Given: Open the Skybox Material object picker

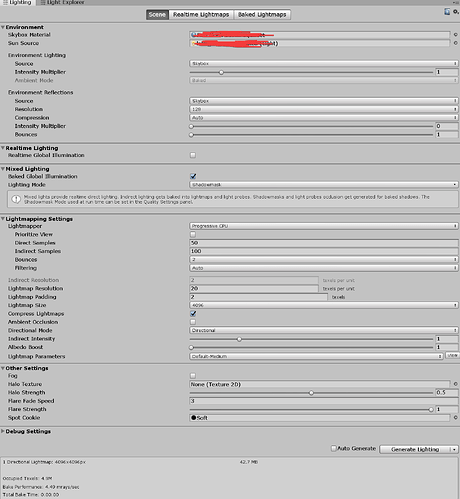Looking at the screenshot, I should click(x=455, y=35).
